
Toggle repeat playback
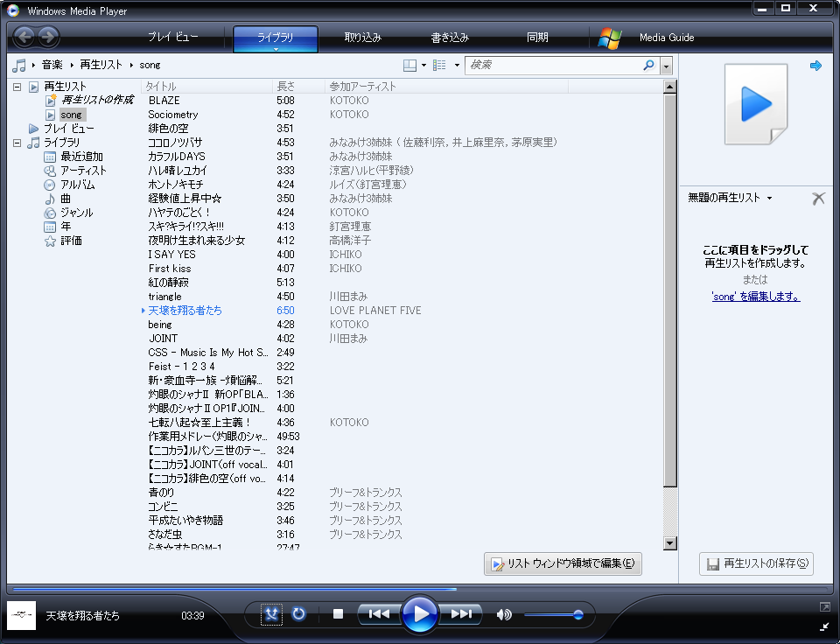click(298, 614)
